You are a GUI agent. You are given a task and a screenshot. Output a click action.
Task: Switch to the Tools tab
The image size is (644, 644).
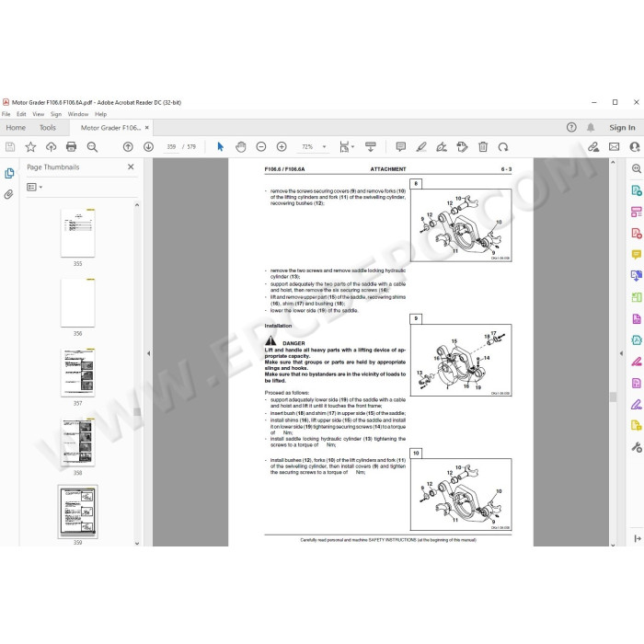(x=48, y=128)
